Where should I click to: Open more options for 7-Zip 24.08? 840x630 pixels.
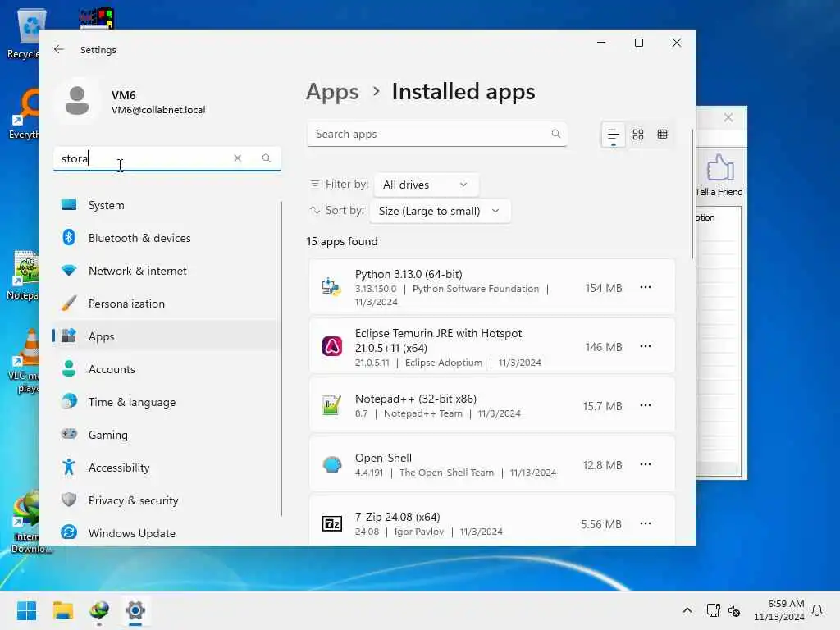(646, 523)
